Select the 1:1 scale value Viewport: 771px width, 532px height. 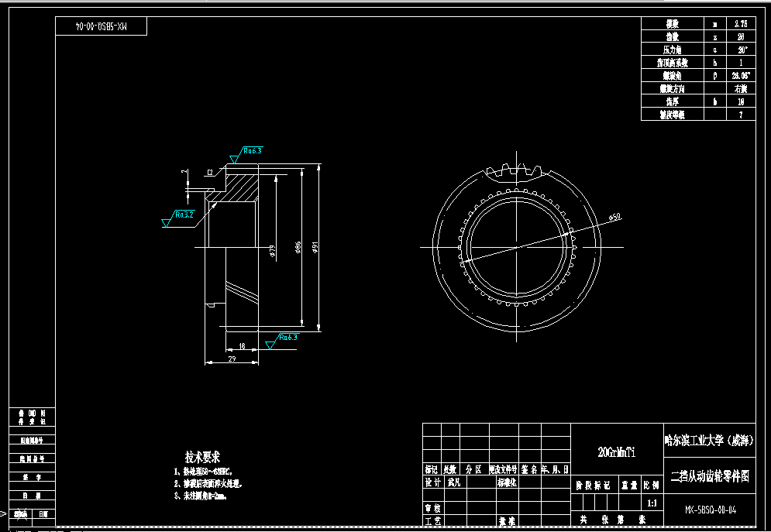pyautogui.click(x=652, y=503)
